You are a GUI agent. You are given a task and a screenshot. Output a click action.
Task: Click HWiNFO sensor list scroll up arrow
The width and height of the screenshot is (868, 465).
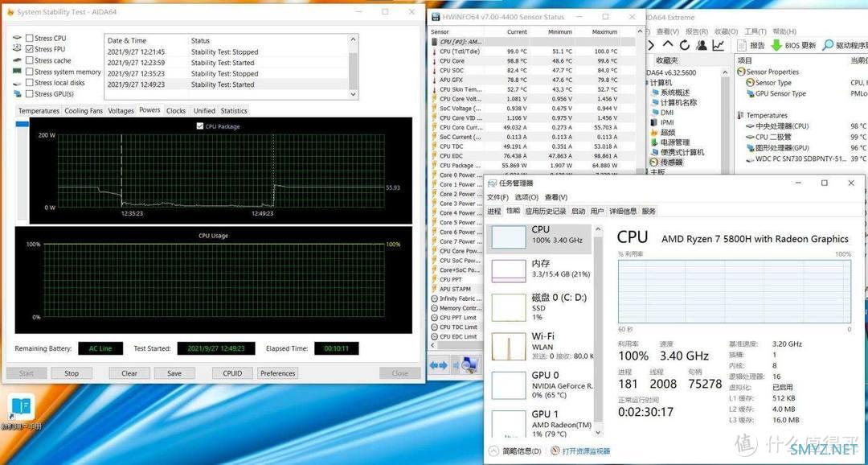coord(641,31)
